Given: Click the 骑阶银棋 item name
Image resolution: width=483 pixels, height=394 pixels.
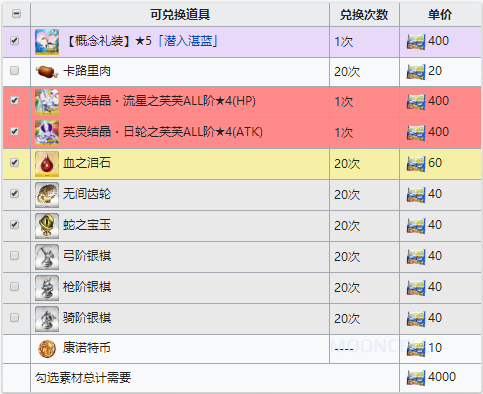Looking at the screenshot, I should 87,318.
